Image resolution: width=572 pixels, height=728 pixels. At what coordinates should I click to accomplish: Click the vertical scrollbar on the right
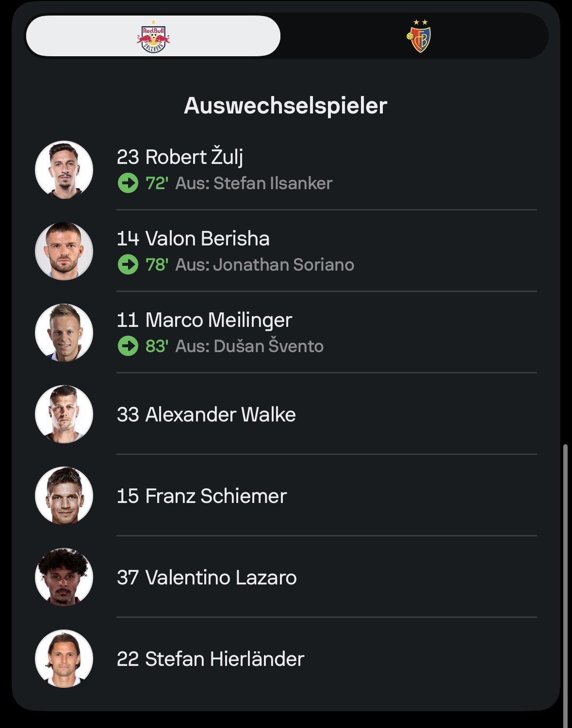pos(565,582)
